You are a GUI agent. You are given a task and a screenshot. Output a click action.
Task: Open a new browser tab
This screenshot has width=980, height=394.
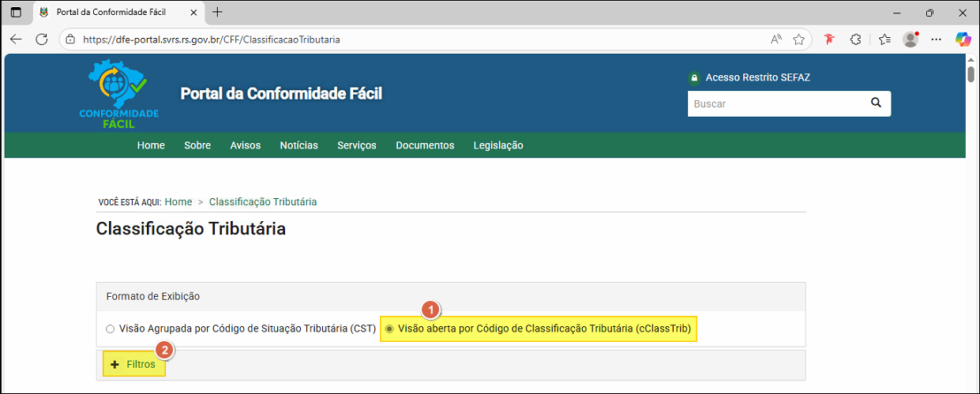pos(218,12)
